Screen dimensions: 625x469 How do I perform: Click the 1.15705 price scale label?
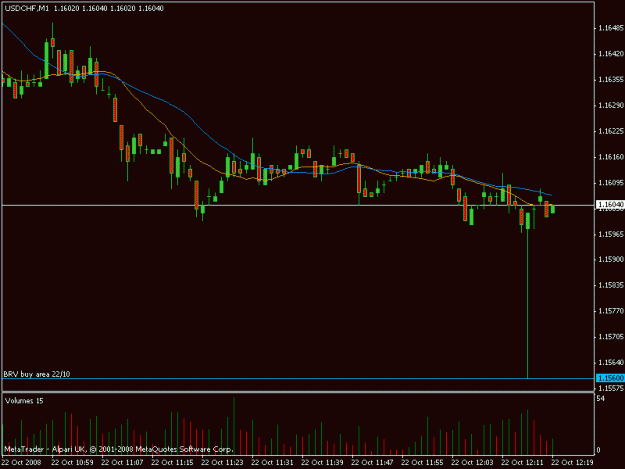click(611, 337)
